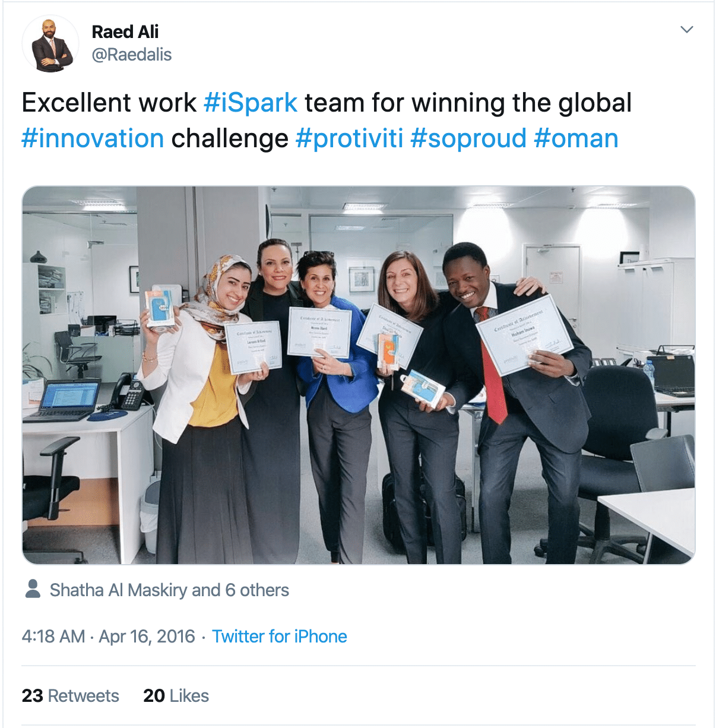The height and width of the screenshot is (728, 716).
Task: Open Raed Ali's profile picture
Action: [50, 43]
